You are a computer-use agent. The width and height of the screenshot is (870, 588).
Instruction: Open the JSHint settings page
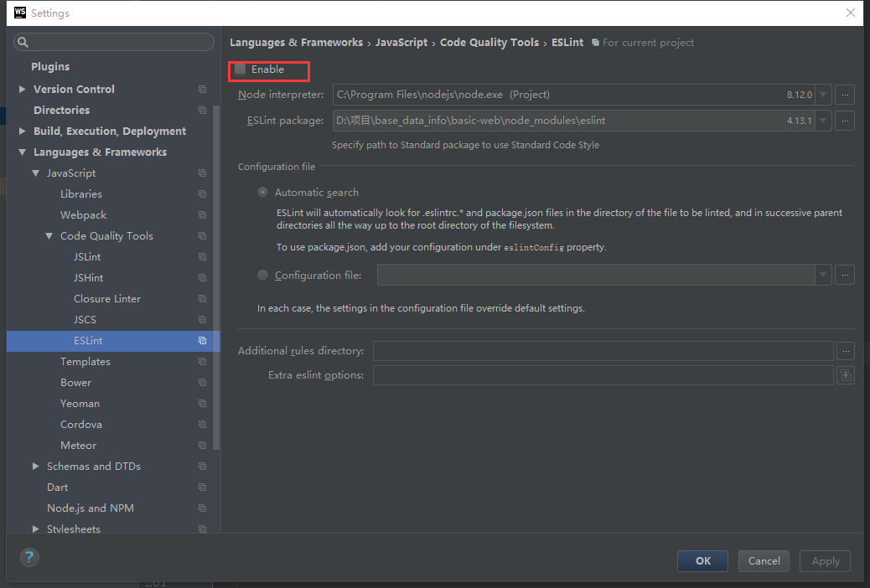88,278
